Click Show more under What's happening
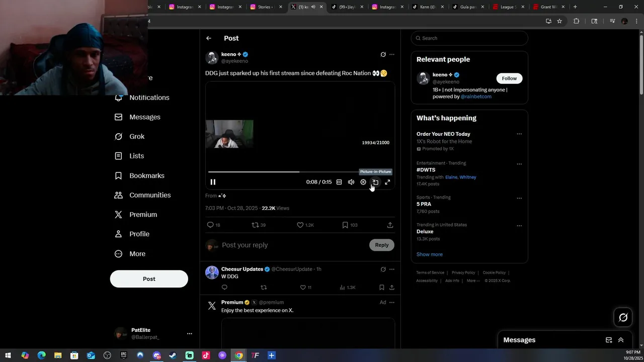The image size is (644, 362). (x=430, y=254)
